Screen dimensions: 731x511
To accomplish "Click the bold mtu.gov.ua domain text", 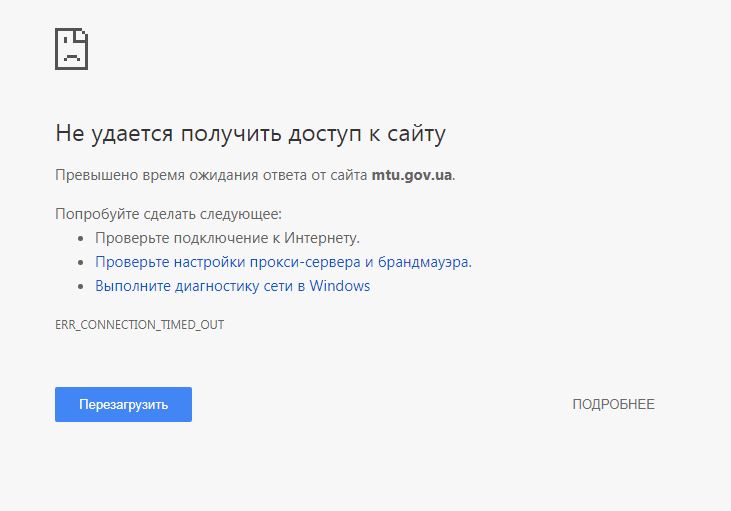I will [412, 175].
